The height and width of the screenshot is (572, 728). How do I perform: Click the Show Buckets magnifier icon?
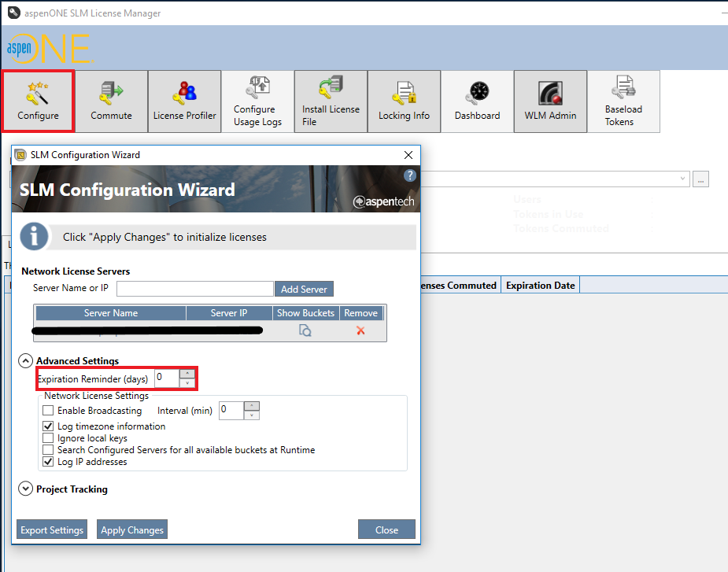pos(305,330)
